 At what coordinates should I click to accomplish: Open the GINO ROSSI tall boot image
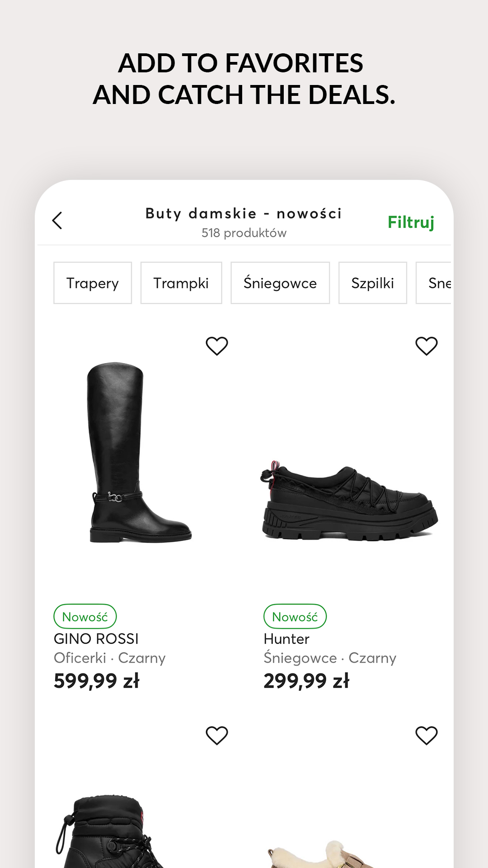139,452
